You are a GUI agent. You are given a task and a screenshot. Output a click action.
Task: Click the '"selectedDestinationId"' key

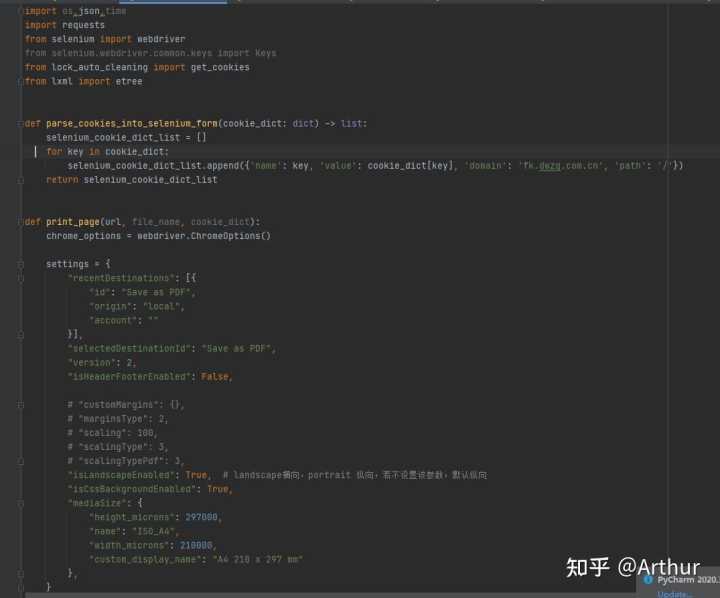[x=129, y=349]
